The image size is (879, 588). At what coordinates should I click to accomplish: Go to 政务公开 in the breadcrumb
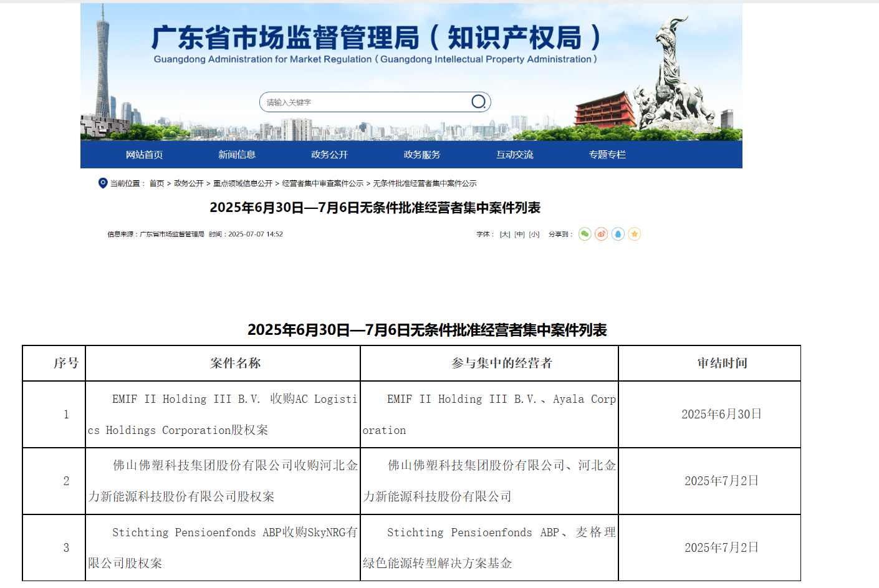tap(188, 183)
